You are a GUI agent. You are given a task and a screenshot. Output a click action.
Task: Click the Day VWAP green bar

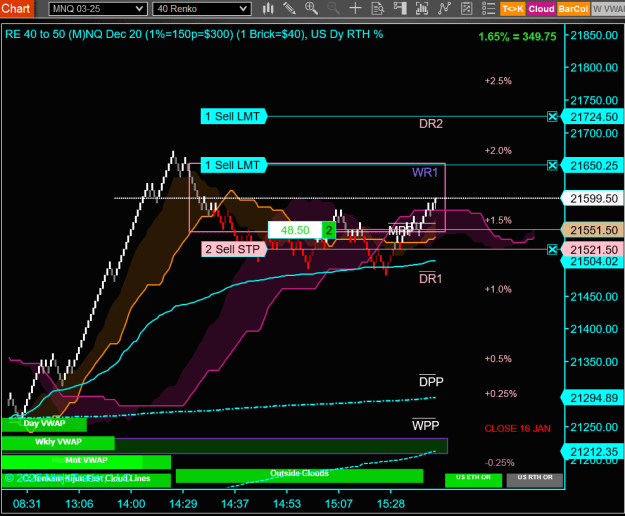(44, 424)
